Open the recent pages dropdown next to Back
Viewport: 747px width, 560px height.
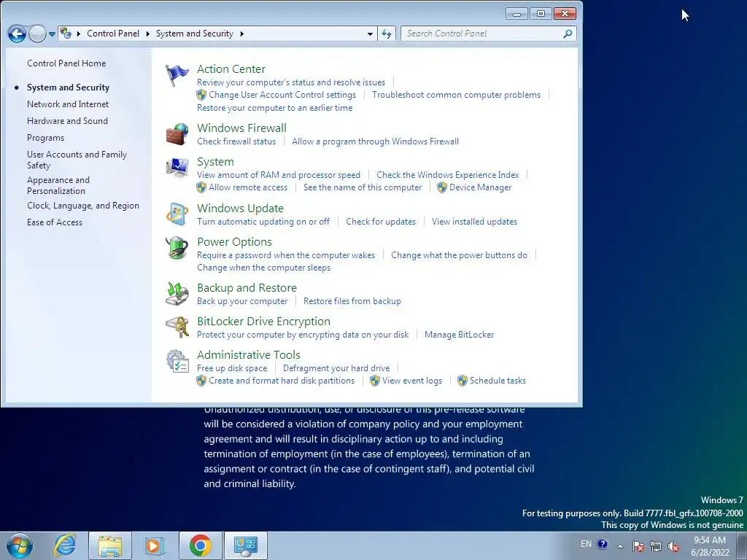click(x=52, y=34)
